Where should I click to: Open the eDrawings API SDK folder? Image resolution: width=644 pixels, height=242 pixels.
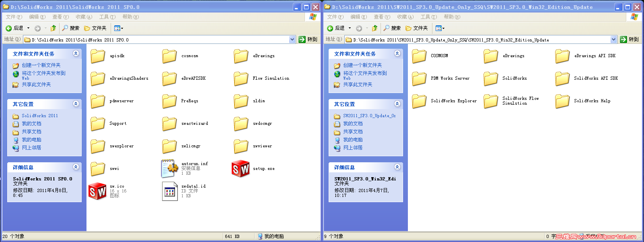pos(562,56)
